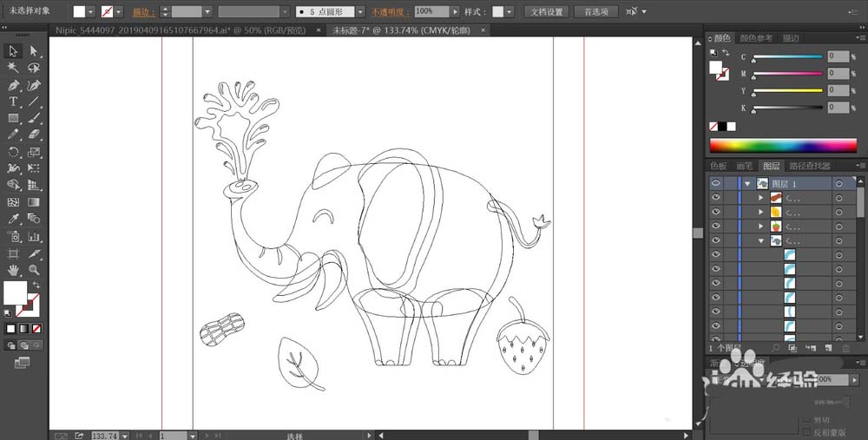The width and height of the screenshot is (868, 440).
Task: Expand the strawberry sublayer group
Action: [760, 227]
